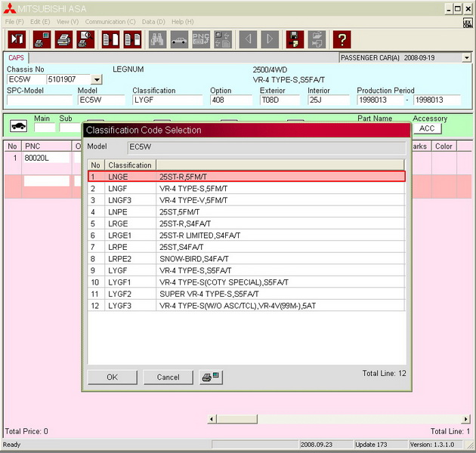This screenshot has height=453, width=476.
Task: Open the Communication (C) menu
Action: pyautogui.click(x=110, y=22)
